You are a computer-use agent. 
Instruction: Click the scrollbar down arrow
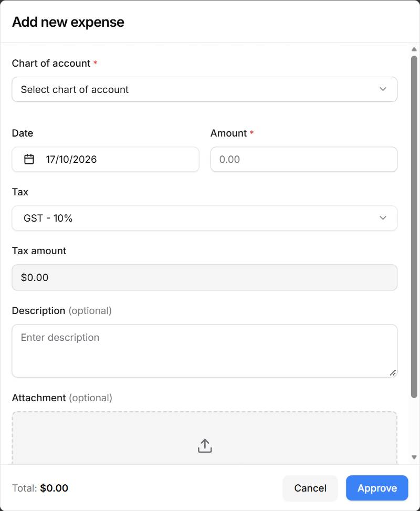click(x=414, y=457)
